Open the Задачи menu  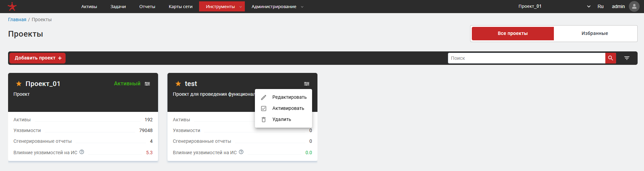pyautogui.click(x=118, y=6)
